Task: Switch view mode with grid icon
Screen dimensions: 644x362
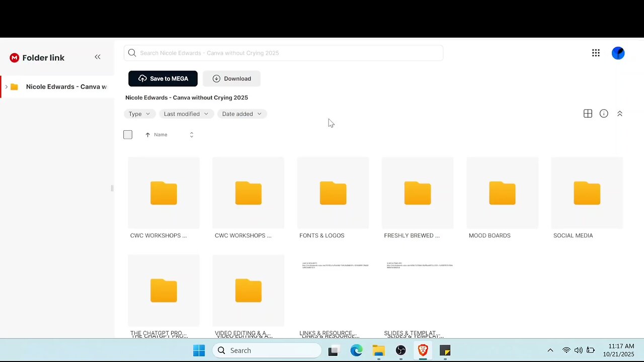Action: [x=588, y=114]
